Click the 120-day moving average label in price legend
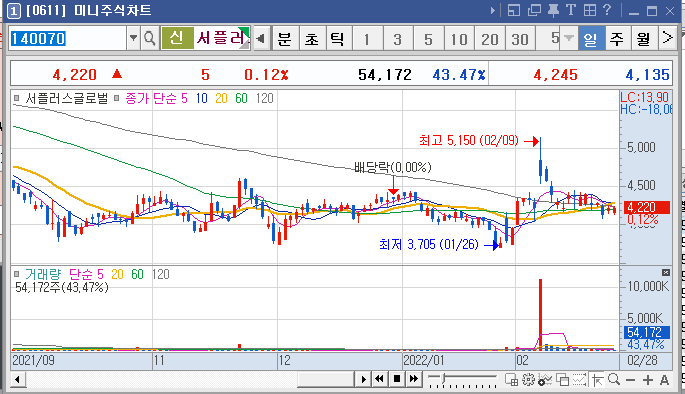Screen dimensions: 685x394 pyautogui.click(x=264, y=98)
